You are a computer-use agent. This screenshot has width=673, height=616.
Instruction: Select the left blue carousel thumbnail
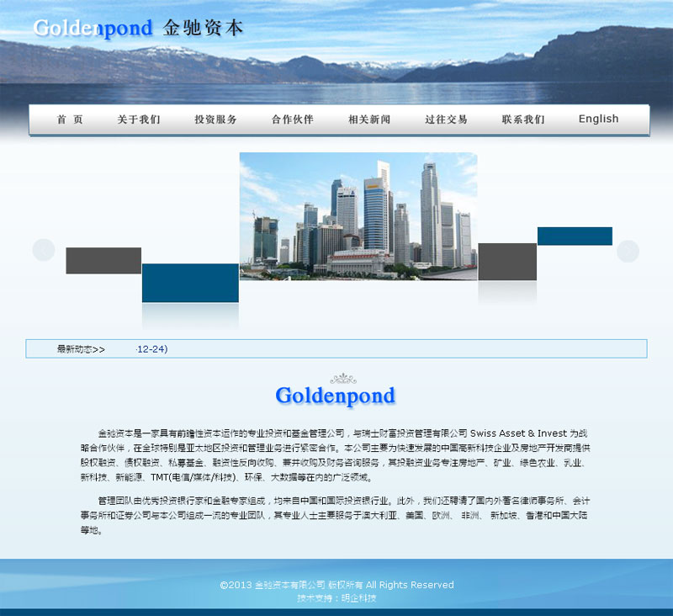pos(190,283)
